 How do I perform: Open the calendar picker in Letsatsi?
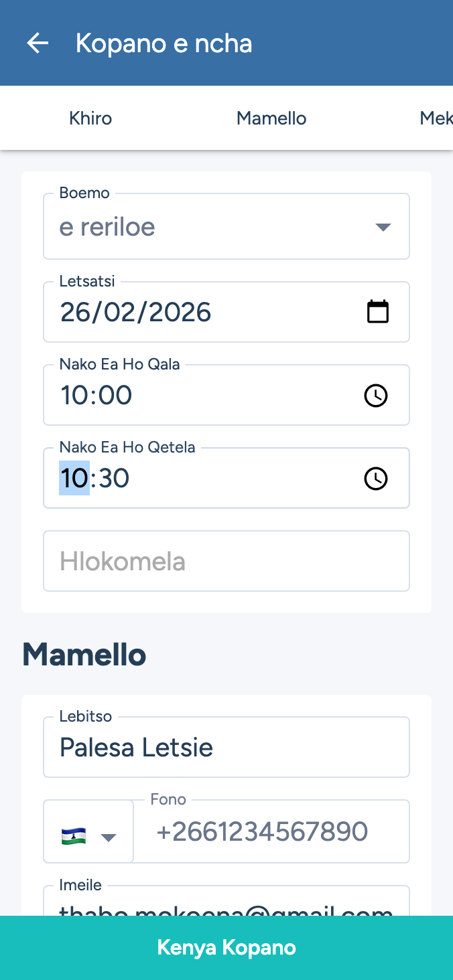click(378, 312)
